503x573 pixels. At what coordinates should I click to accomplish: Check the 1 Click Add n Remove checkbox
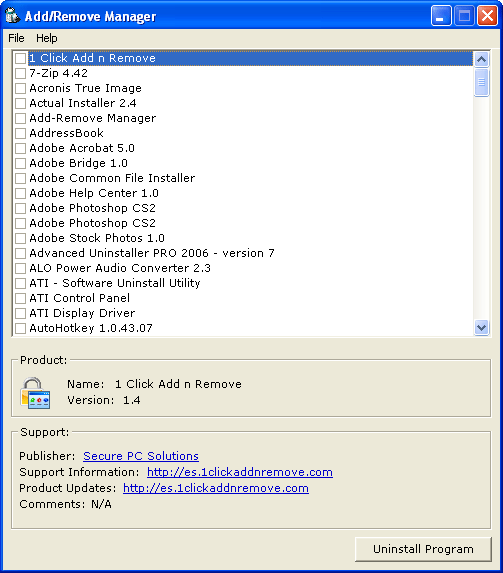click(x=20, y=58)
